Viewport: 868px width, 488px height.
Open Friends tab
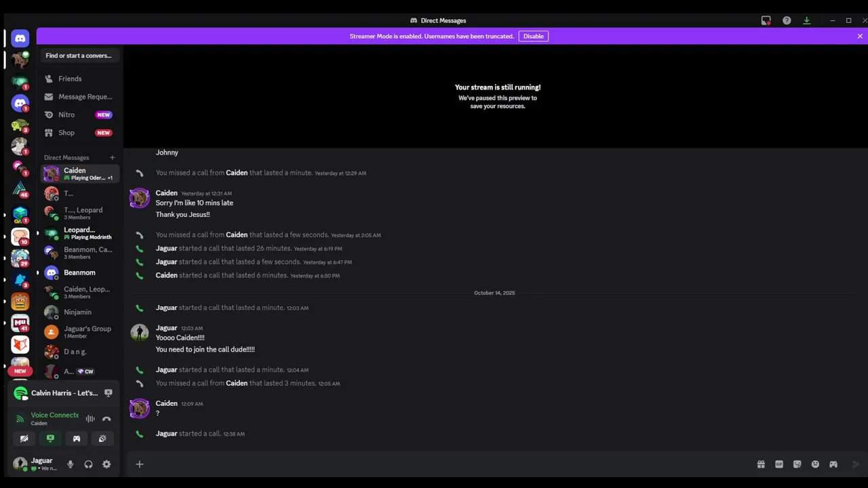click(80, 79)
